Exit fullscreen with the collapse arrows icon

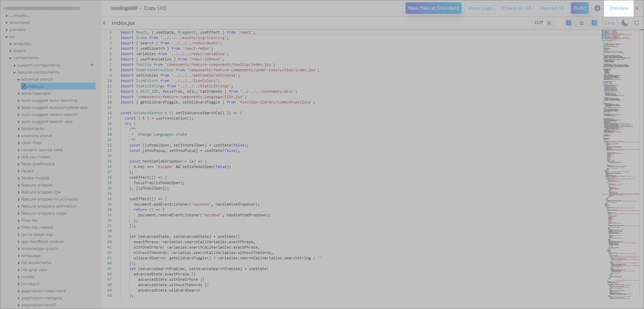pyautogui.click(x=637, y=23)
